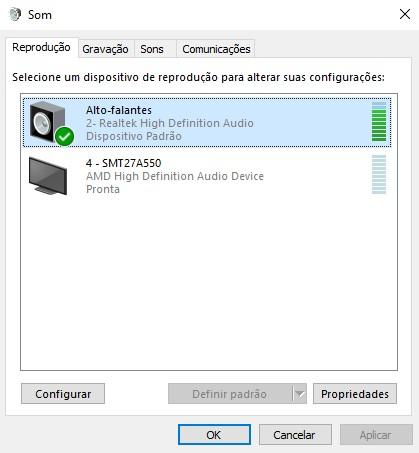Expand the Definir padrão dropdown arrow
419x453 pixels.
click(299, 394)
